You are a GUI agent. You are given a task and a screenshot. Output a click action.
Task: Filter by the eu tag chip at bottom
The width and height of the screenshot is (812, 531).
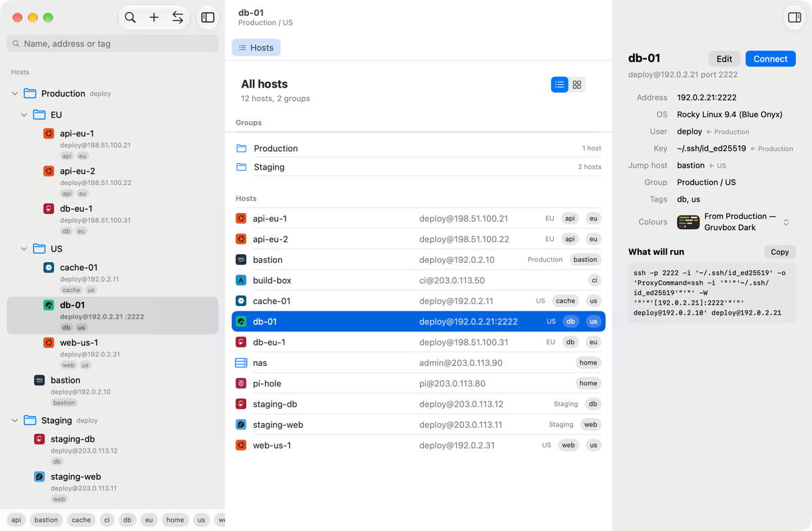tap(148, 520)
